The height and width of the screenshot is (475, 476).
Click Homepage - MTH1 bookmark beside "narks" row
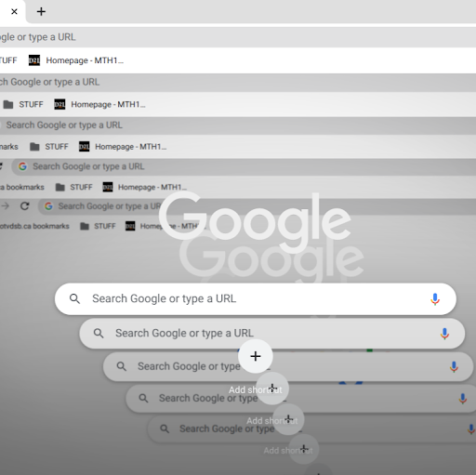[131, 147]
